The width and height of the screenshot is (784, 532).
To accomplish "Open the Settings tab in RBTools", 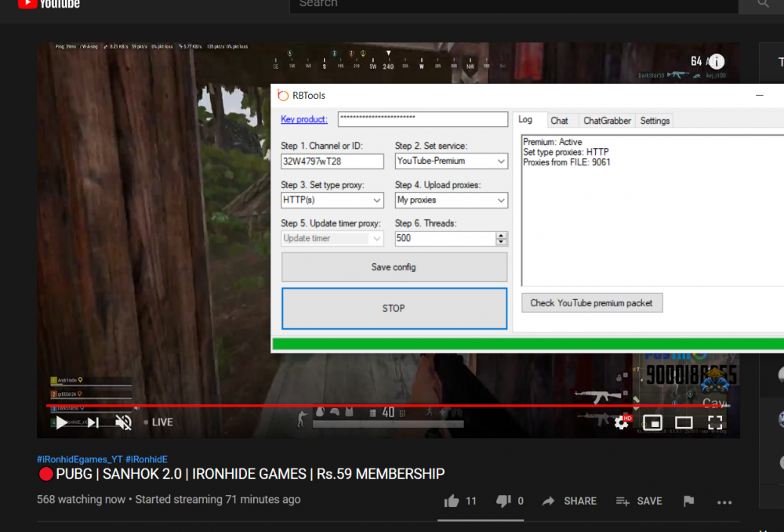I will 654,120.
